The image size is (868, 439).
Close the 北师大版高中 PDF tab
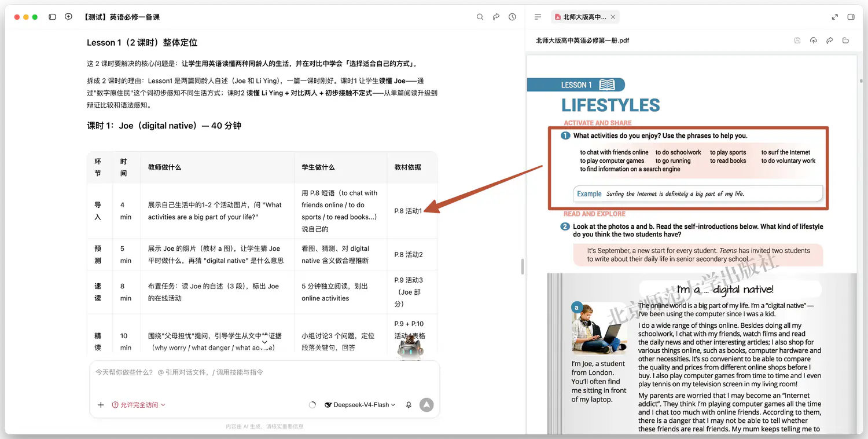613,17
